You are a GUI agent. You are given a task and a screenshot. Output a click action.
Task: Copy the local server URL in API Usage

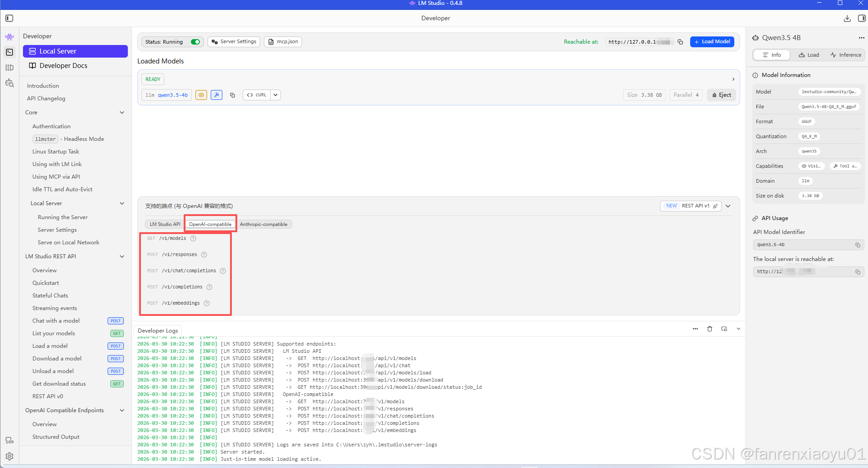coord(858,272)
